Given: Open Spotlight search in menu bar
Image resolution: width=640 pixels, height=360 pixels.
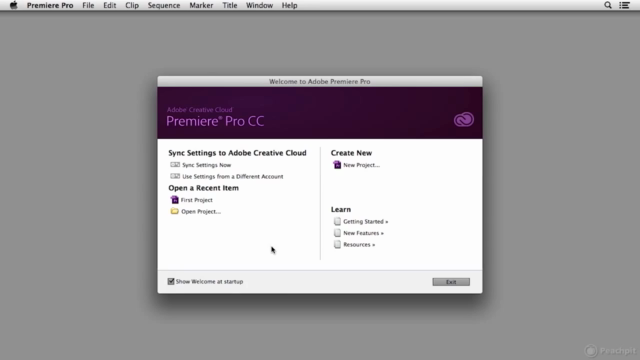Looking at the screenshot, I should [608, 5].
